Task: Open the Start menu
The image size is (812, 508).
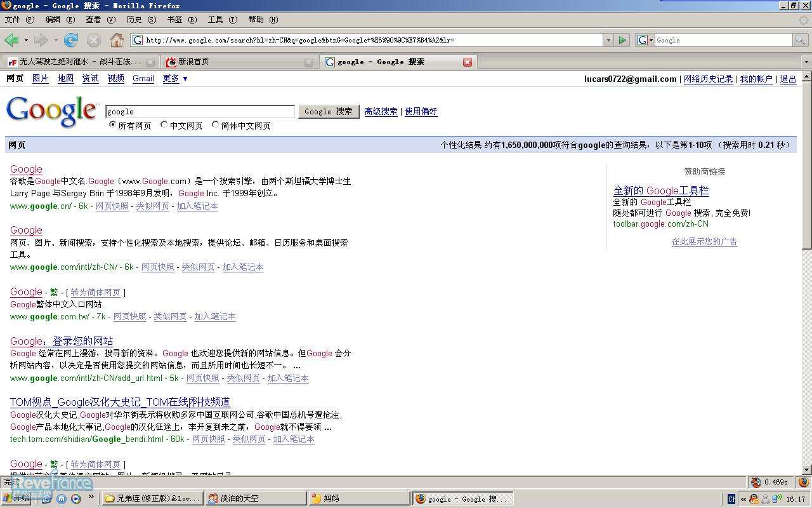Action: point(16,498)
